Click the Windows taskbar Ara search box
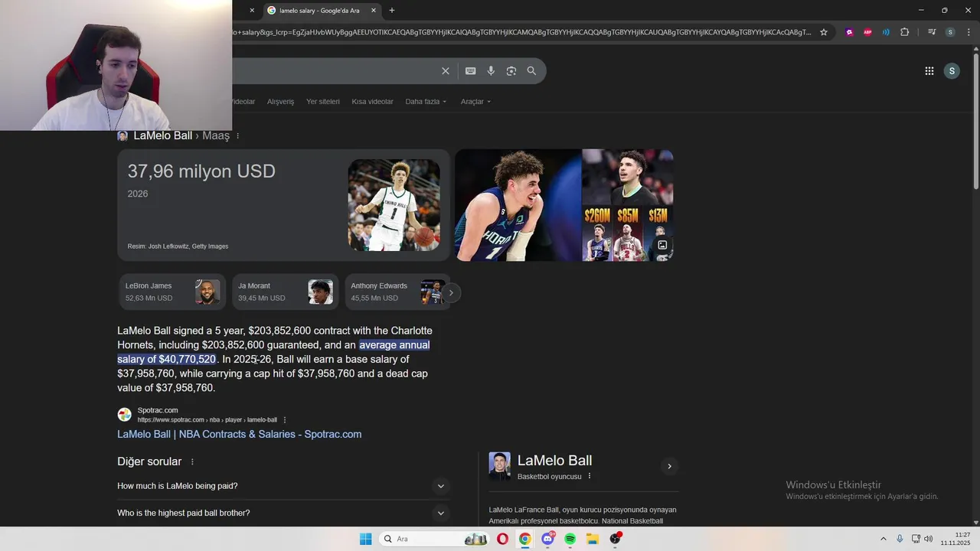This screenshot has height=551, width=980. coord(434,539)
